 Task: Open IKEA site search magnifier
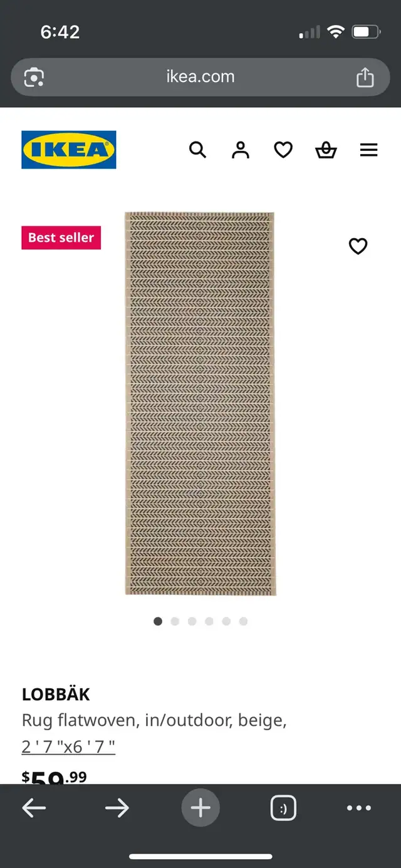[197, 150]
